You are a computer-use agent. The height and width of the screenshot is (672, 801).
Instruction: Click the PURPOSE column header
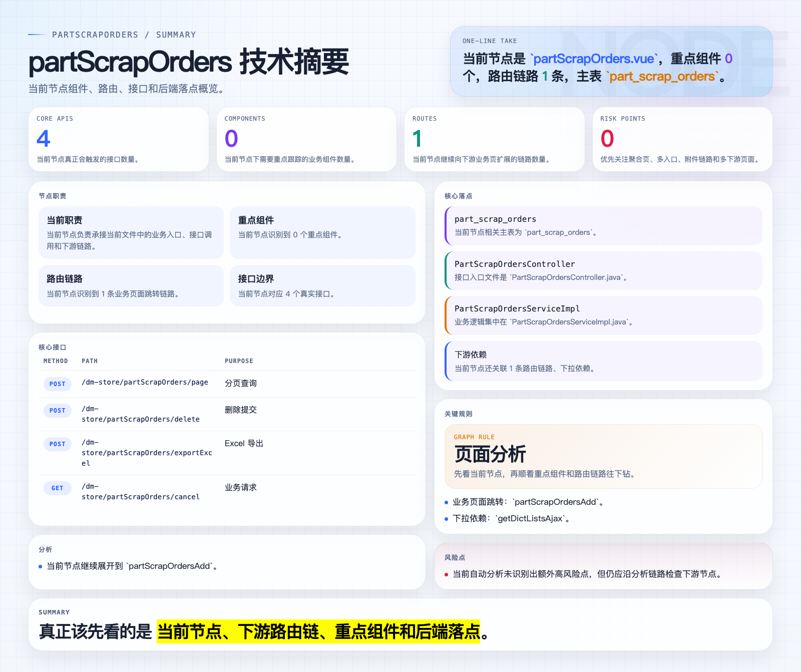(239, 361)
